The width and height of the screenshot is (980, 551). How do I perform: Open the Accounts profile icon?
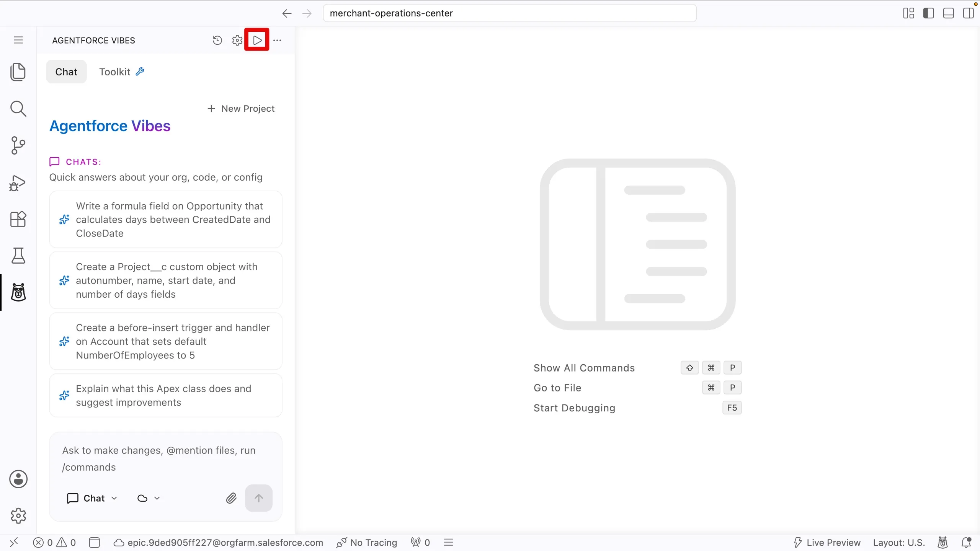click(x=18, y=479)
